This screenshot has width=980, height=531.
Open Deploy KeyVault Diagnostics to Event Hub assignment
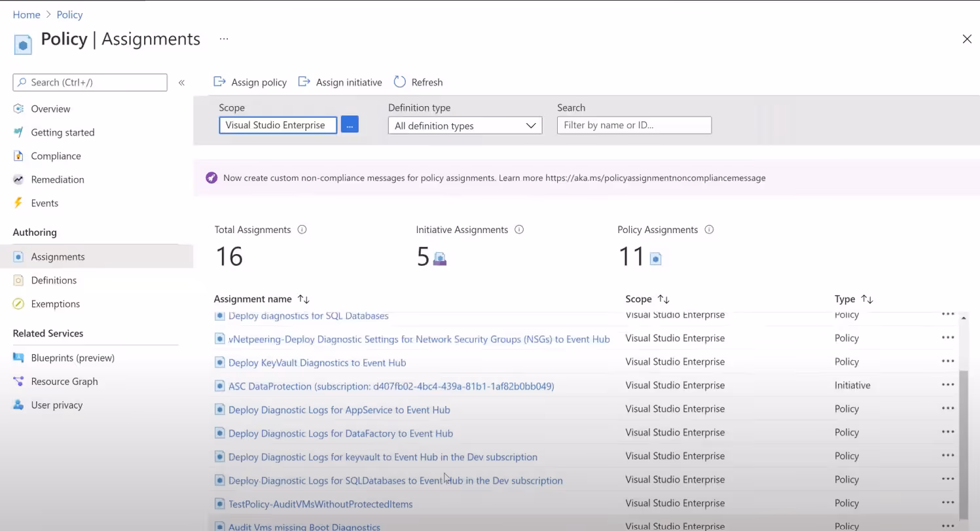point(317,363)
